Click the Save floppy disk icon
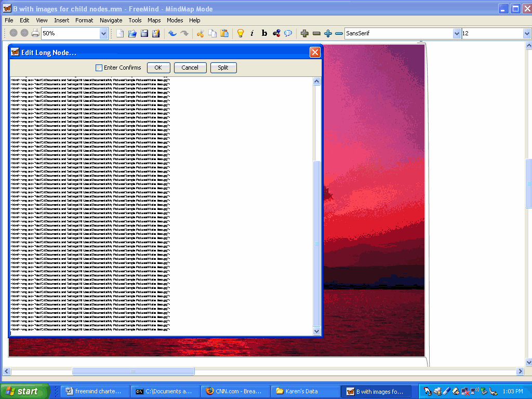 pos(144,33)
